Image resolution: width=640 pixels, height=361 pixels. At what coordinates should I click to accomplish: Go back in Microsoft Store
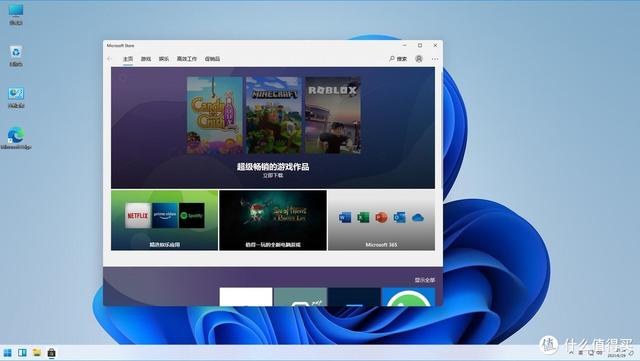click(109, 59)
